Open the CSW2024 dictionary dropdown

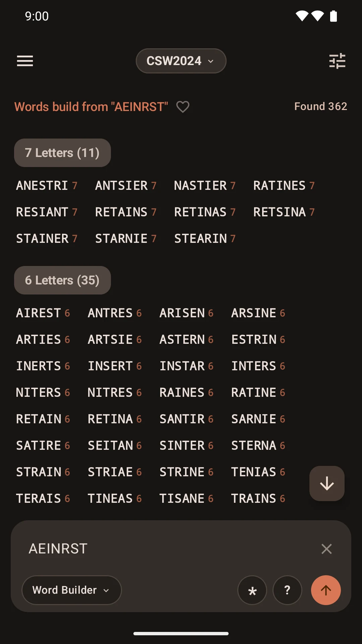tap(181, 61)
